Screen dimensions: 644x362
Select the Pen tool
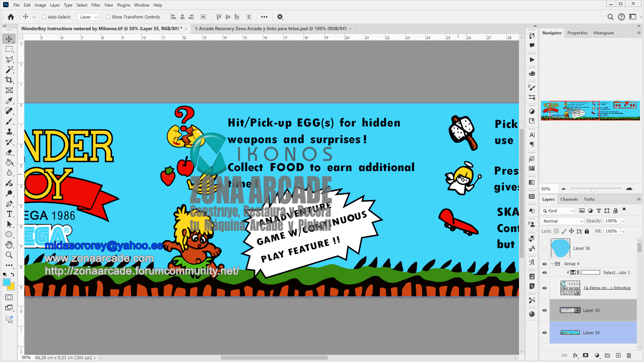click(9, 204)
